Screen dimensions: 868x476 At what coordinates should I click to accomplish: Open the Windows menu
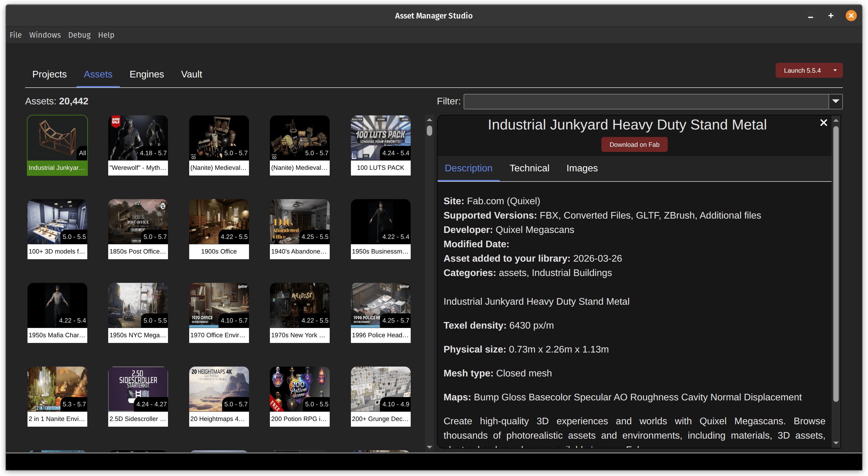pyautogui.click(x=45, y=35)
